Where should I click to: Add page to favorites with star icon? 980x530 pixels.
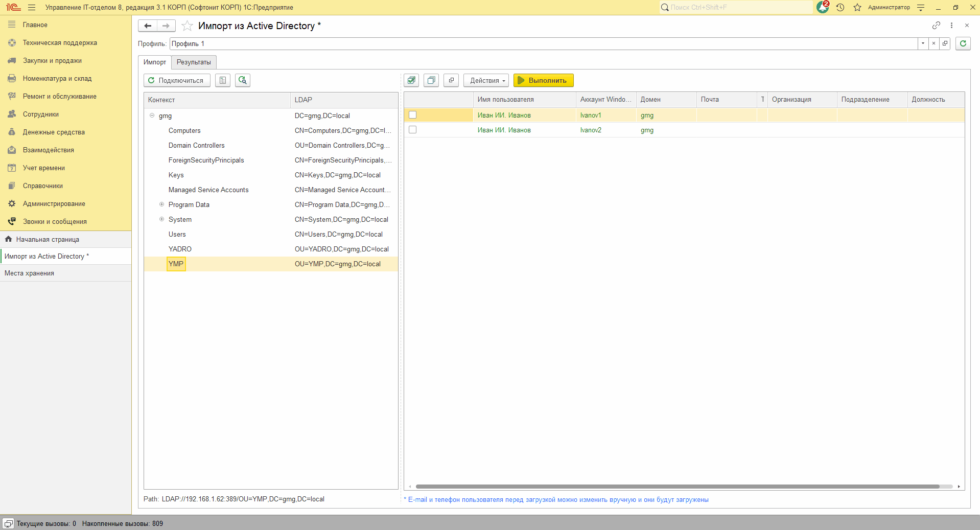pyautogui.click(x=188, y=26)
